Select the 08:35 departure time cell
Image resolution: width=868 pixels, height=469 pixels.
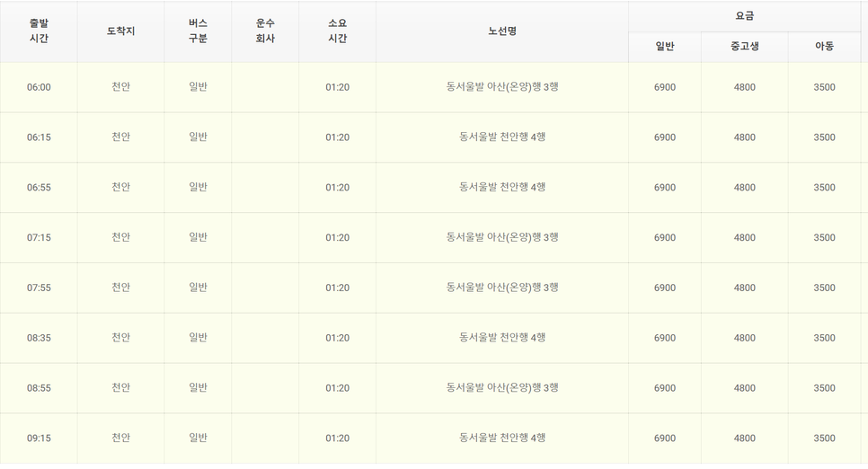click(x=39, y=338)
